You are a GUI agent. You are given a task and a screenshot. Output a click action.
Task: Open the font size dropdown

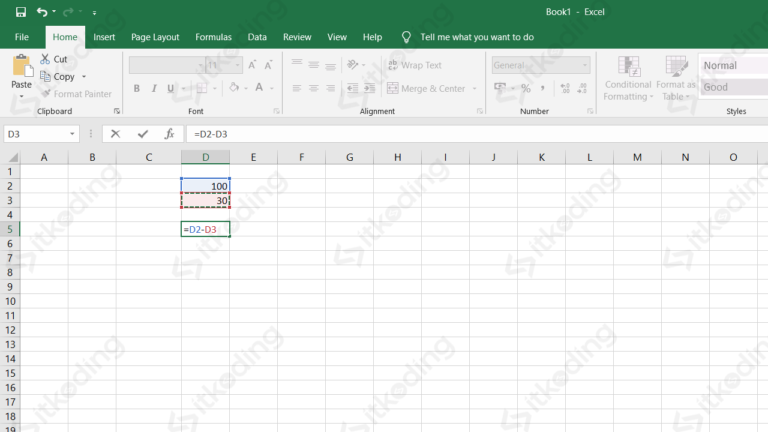pyautogui.click(x=238, y=65)
